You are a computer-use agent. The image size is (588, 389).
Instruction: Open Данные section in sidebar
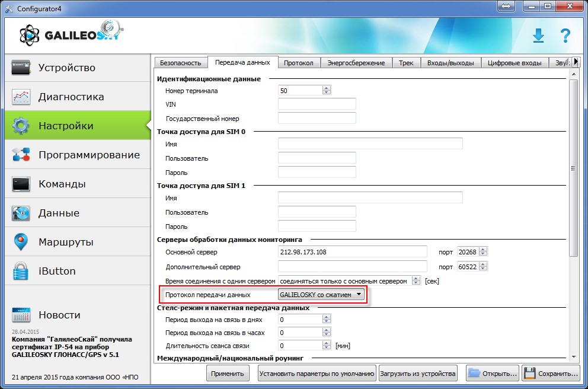click(59, 213)
